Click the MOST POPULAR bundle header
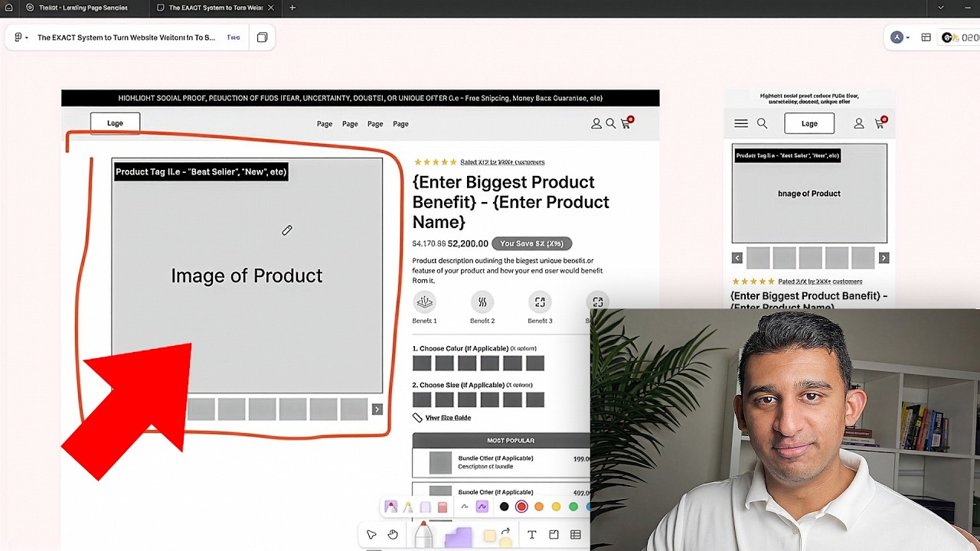The image size is (980, 551). 501,440
